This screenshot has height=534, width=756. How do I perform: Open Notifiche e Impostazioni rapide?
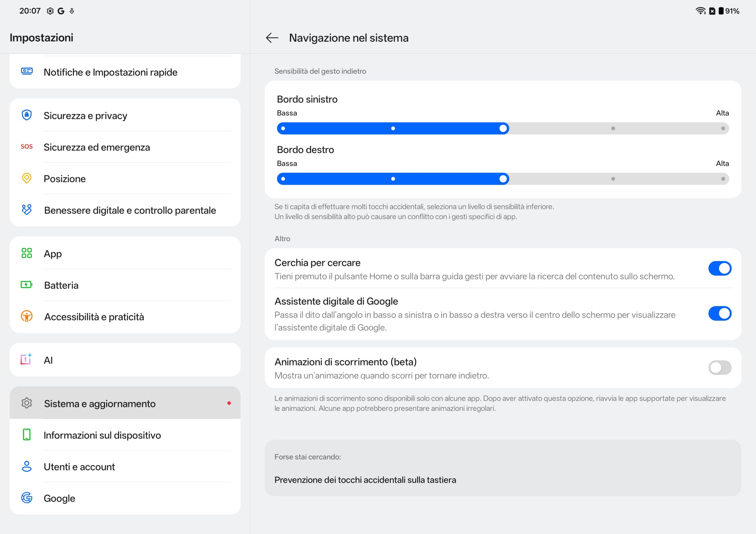pos(110,72)
